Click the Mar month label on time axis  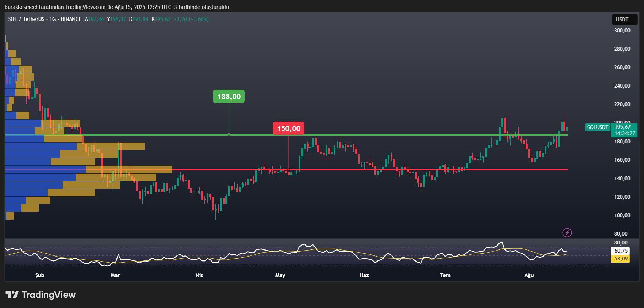115,275
